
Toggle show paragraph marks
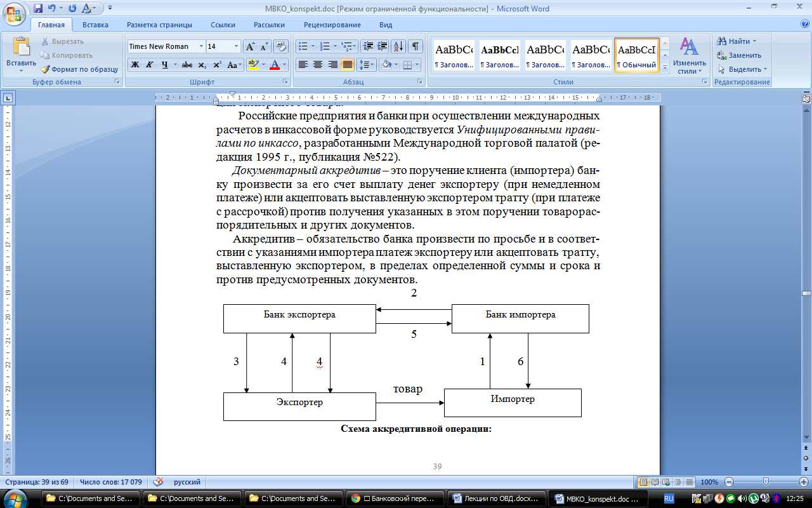point(416,46)
